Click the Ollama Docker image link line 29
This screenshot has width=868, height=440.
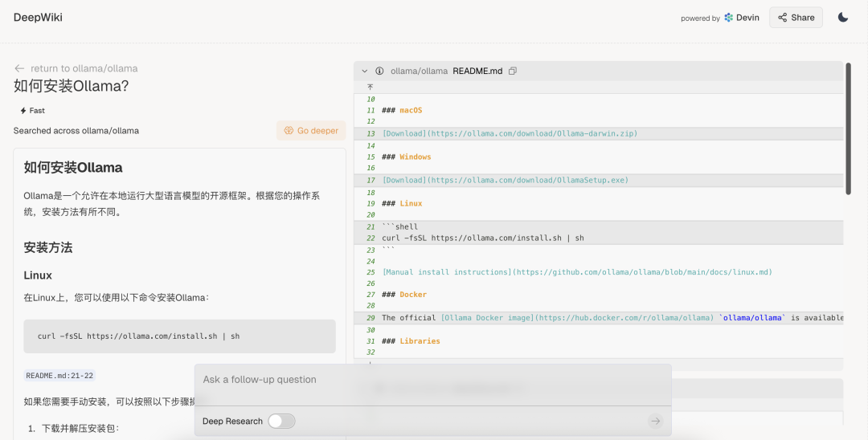coord(577,318)
